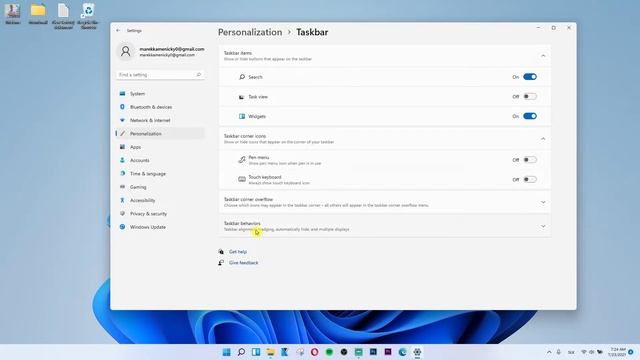This screenshot has height=360, width=640.
Task: Open the green circle taskbar app
Action: point(329,352)
